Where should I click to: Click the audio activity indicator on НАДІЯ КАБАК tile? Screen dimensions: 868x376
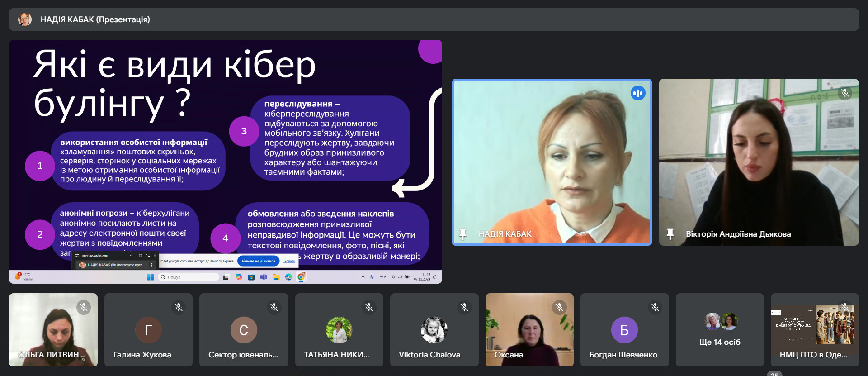(x=638, y=93)
